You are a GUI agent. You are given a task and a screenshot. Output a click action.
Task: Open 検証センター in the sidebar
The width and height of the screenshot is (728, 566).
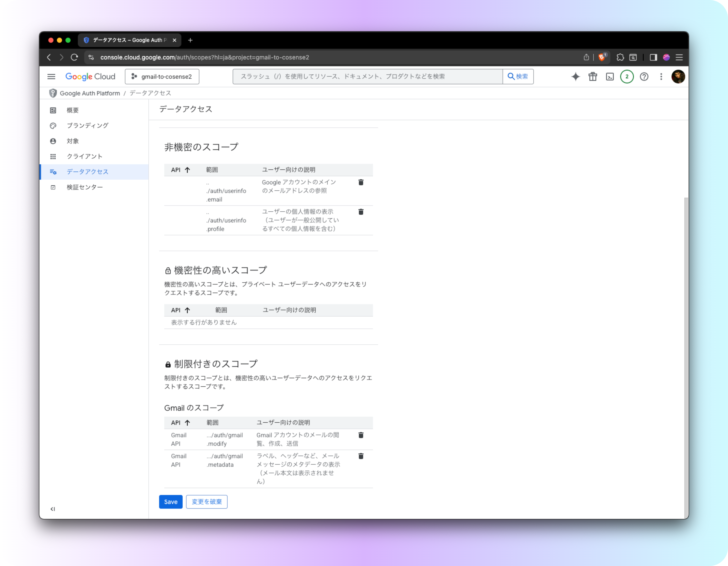point(94,187)
